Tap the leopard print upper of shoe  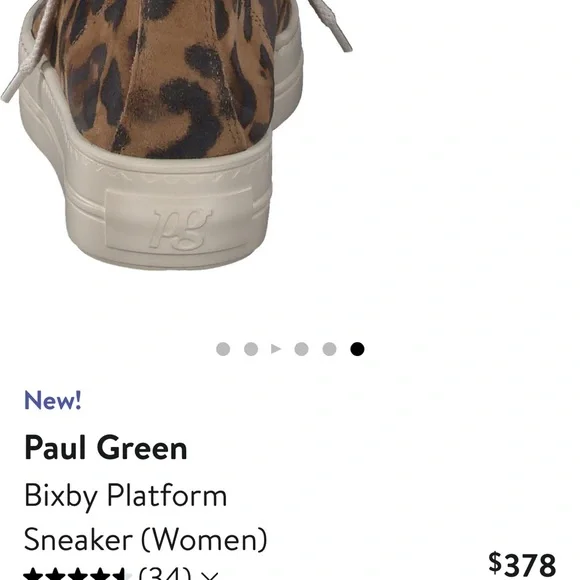tap(166, 74)
